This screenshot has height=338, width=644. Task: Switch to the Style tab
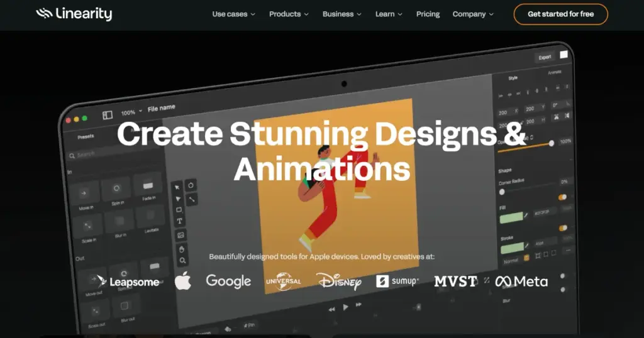click(513, 78)
